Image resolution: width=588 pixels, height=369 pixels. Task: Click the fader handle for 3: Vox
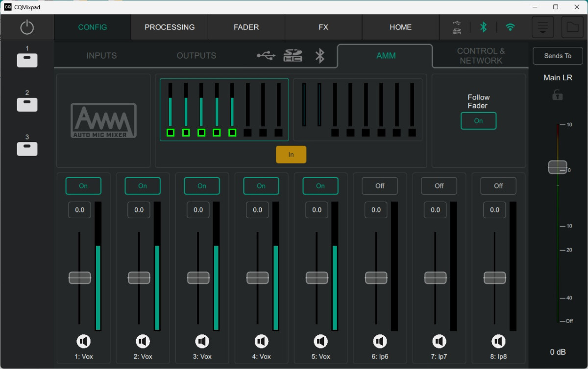pos(198,277)
